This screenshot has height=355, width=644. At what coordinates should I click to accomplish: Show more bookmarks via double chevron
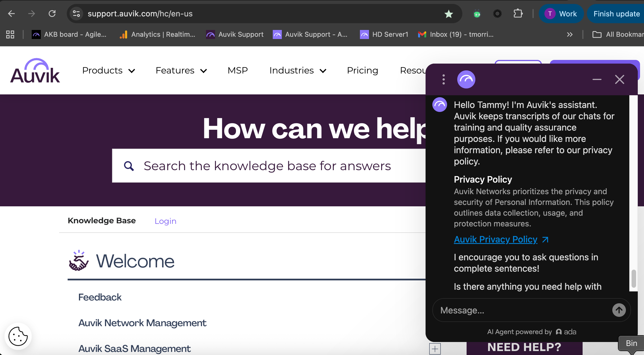(x=570, y=34)
